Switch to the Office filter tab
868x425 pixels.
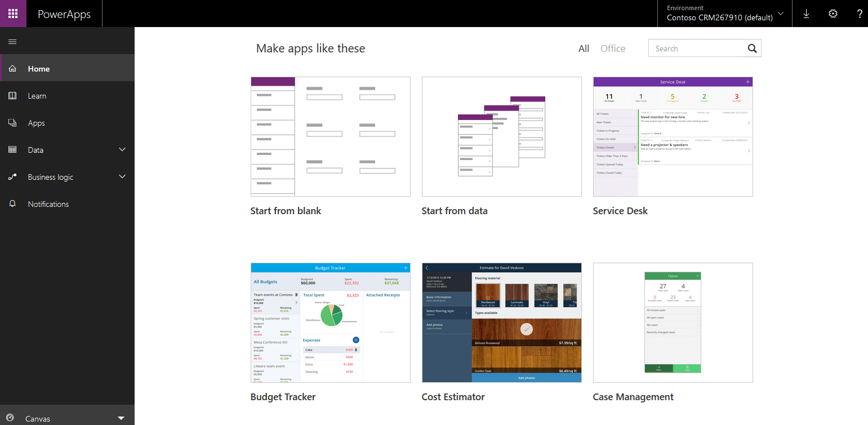(x=613, y=48)
